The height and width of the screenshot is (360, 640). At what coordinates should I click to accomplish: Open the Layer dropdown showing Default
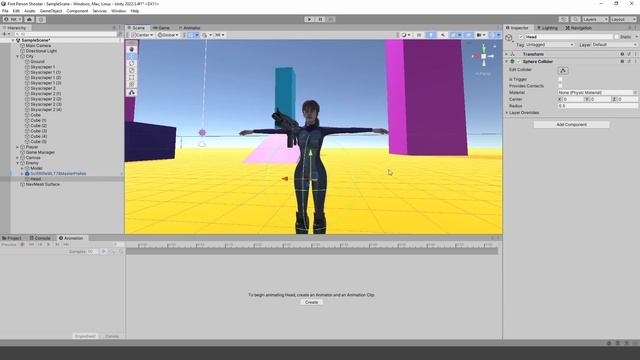[x=614, y=44]
